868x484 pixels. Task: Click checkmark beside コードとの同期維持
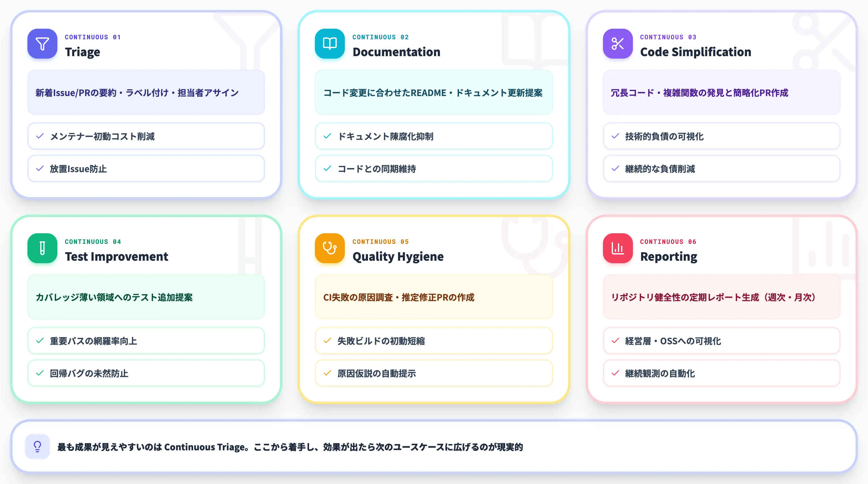tap(327, 168)
